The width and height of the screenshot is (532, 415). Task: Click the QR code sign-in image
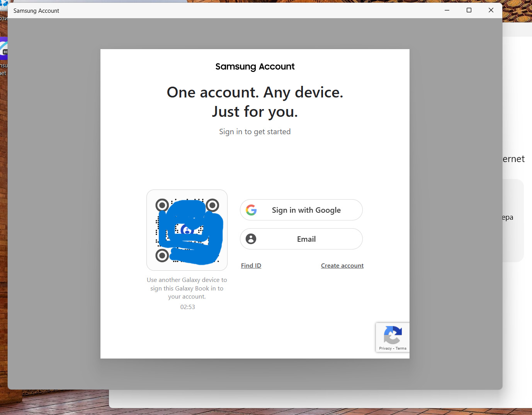click(187, 230)
